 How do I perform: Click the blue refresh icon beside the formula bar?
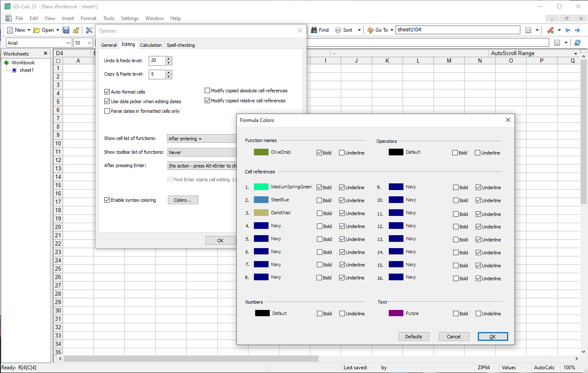[578, 42]
